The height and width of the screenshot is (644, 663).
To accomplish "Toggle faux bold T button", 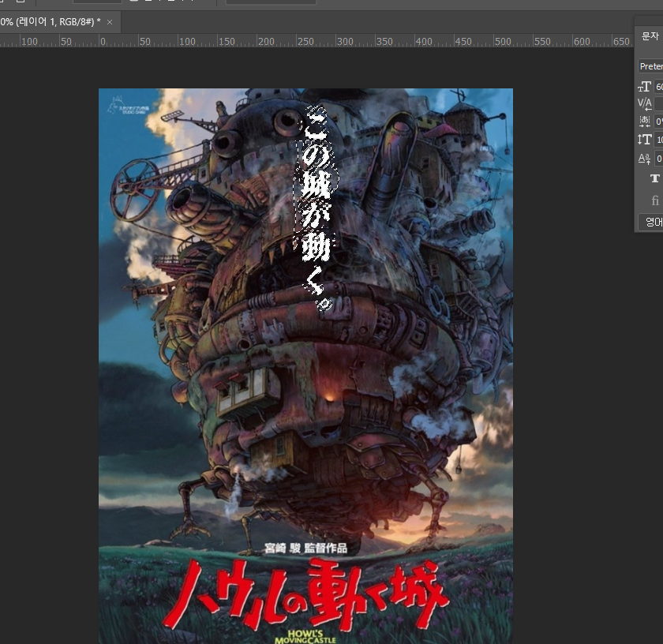I will click(655, 178).
